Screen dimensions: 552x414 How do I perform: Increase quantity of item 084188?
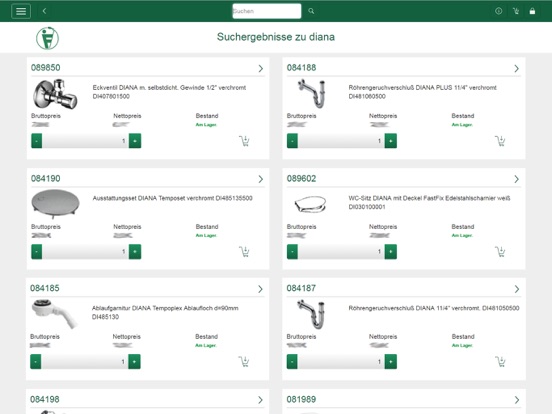point(390,141)
